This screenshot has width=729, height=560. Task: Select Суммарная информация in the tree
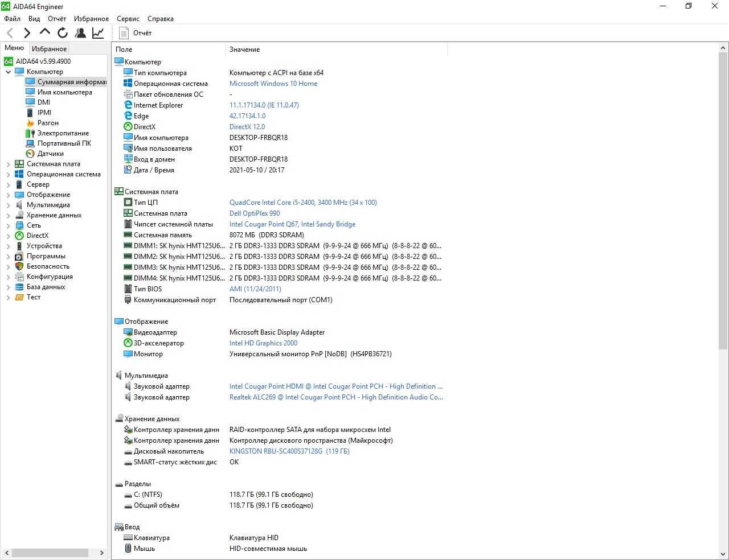pos(72,82)
